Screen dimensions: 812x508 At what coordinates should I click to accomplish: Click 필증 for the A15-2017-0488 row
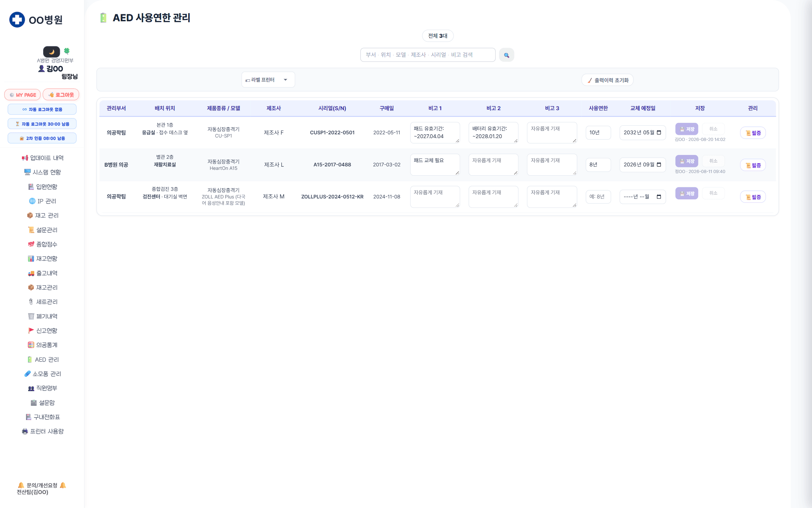coord(753,165)
